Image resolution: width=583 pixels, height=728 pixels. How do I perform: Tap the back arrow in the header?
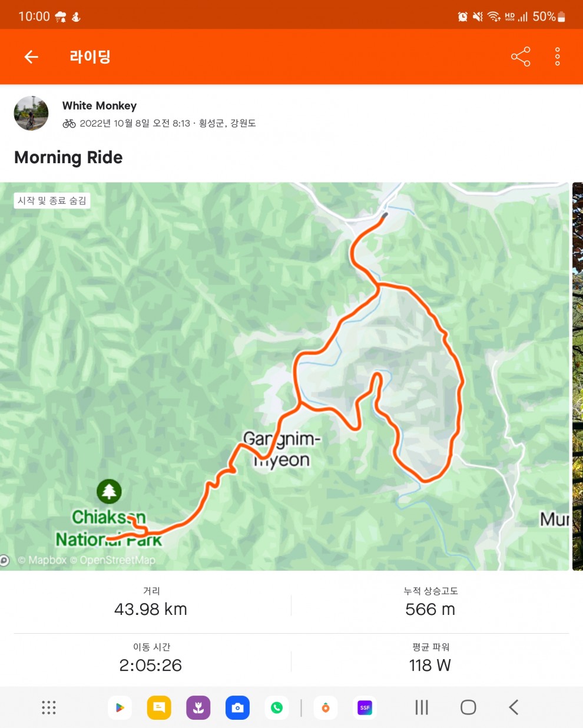point(31,57)
